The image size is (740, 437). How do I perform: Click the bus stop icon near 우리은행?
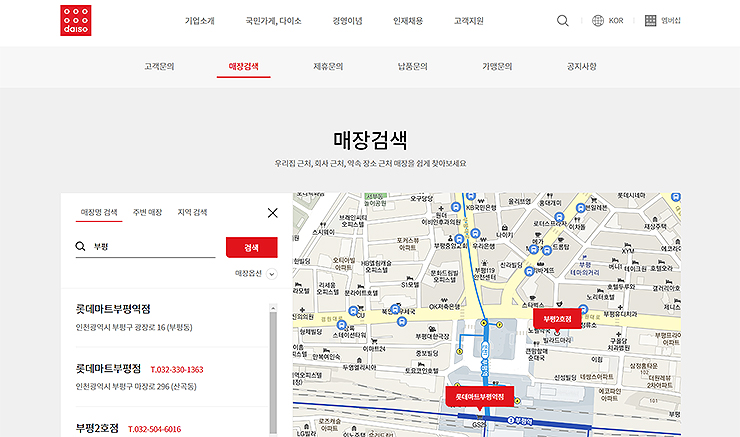pyautogui.click(x=475, y=233)
